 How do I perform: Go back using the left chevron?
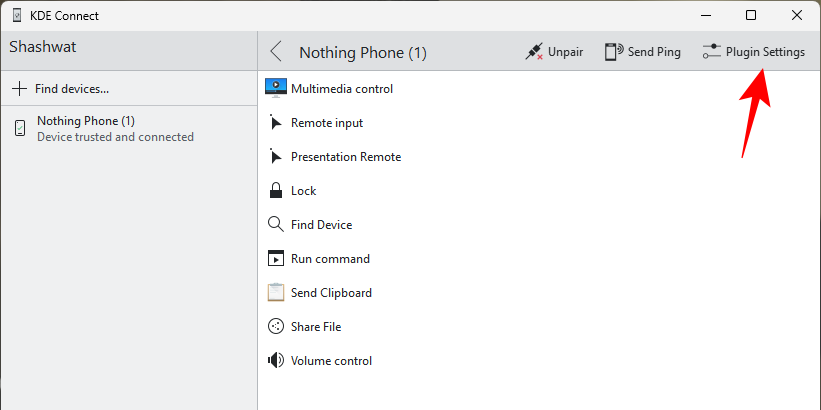click(276, 52)
